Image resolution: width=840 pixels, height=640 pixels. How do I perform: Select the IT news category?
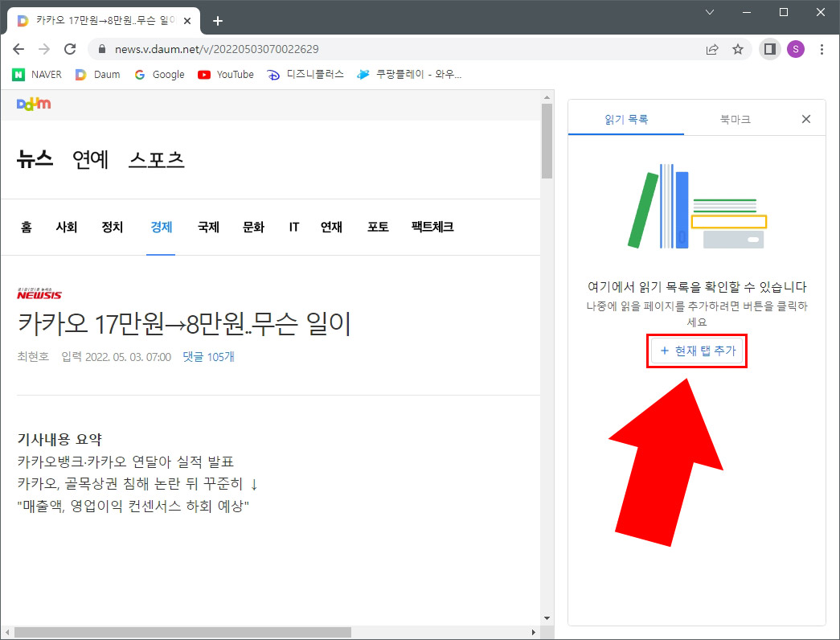pos(293,227)
